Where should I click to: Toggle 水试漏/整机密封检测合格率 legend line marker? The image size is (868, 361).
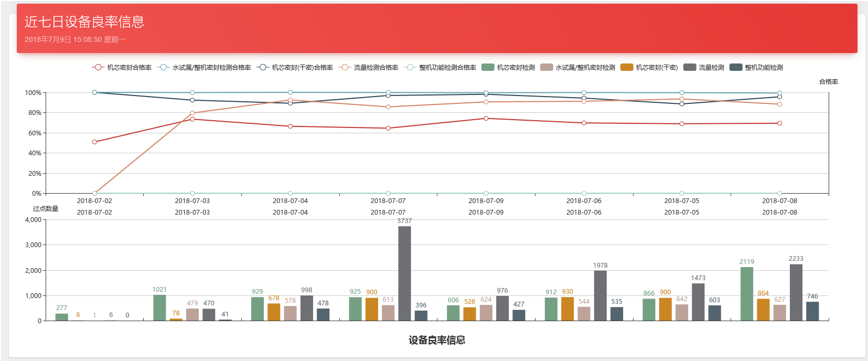click(x=163, y=67)
